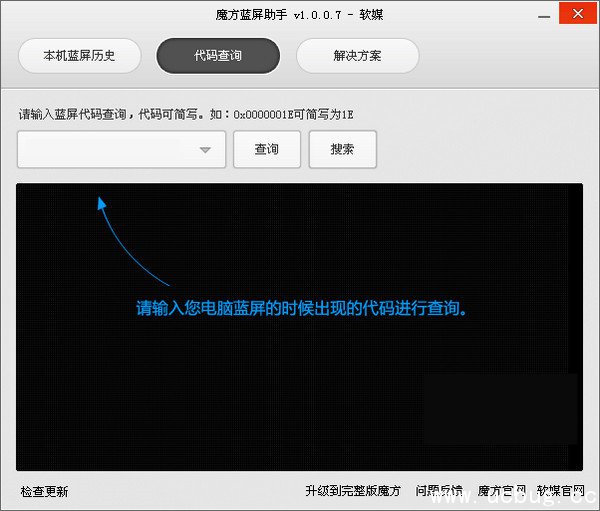
Task: Switch to the 本机蓝屏历史 tab
Action: (x=79, y=56)
